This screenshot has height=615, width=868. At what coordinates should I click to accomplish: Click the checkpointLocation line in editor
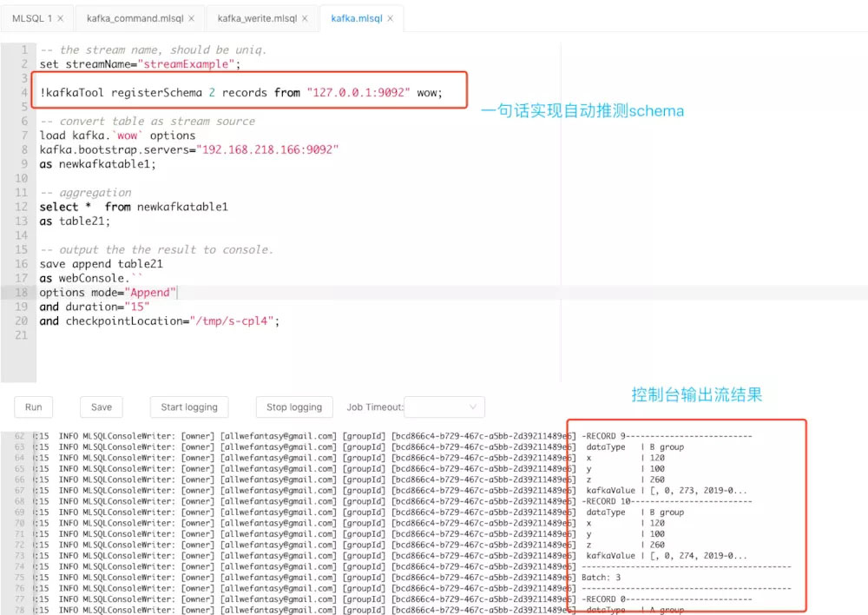160,321
